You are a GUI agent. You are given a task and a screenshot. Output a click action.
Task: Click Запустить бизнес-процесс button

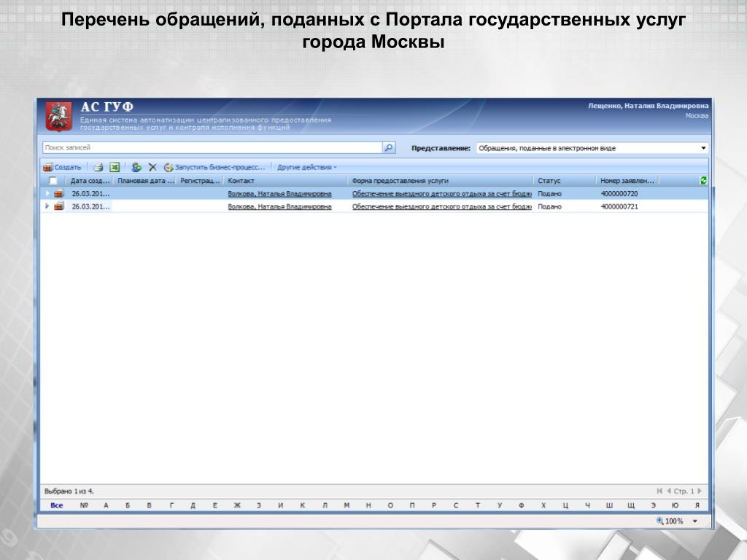214,167
